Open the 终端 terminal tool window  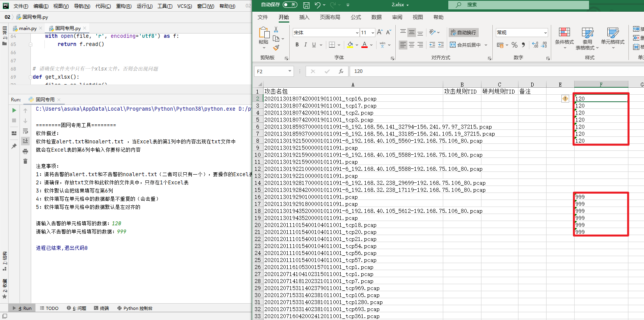click(x=101, y=308)
